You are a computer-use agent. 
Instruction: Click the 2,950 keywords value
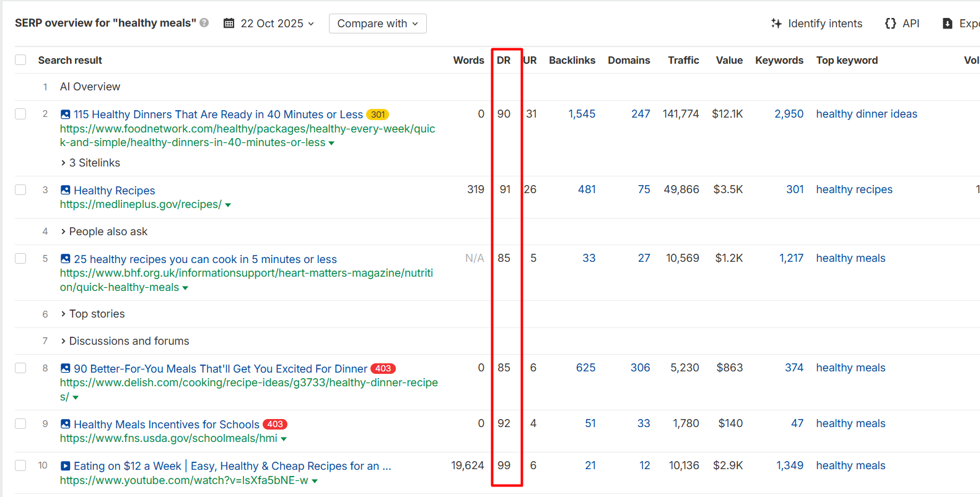tap(789, 114)
